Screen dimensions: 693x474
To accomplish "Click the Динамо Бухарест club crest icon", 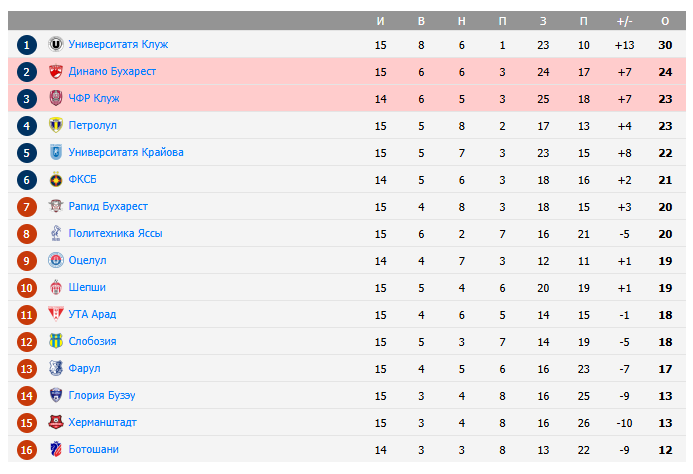I will (56, 72).
